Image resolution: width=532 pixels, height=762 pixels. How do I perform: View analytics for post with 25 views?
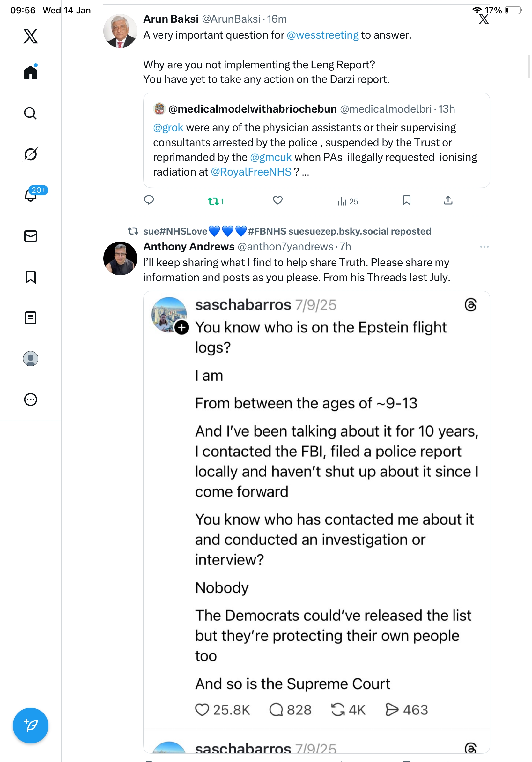coord(348,201)
